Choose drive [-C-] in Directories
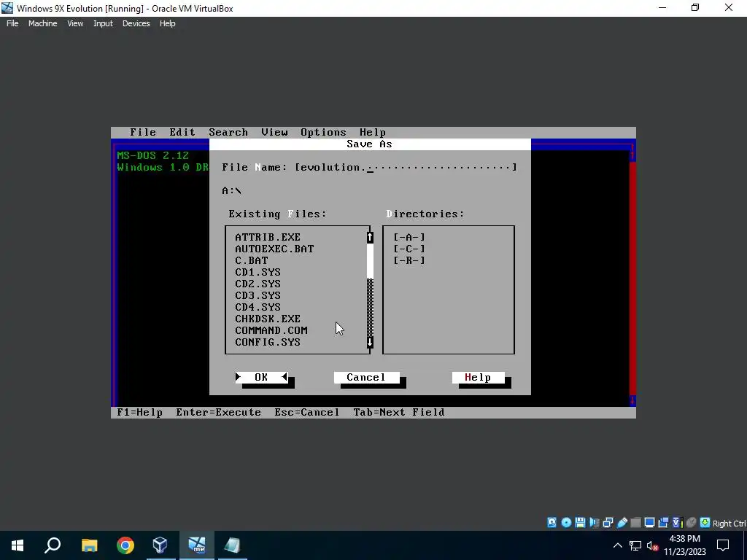Image resolution: width=747 pixels, height=560 pixels. (409, 249)
